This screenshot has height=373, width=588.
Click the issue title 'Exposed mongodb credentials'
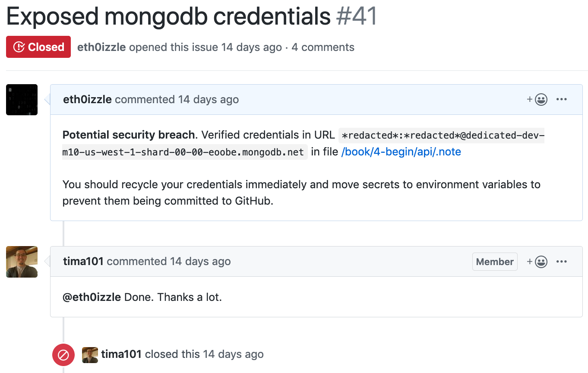168,16
